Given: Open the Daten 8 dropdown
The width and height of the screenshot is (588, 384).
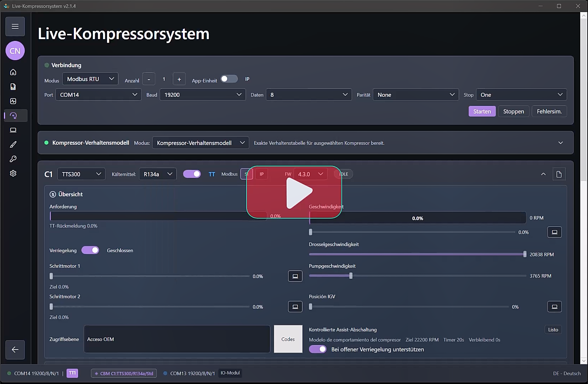Looking at the screenshot, I should pos(309,95).
